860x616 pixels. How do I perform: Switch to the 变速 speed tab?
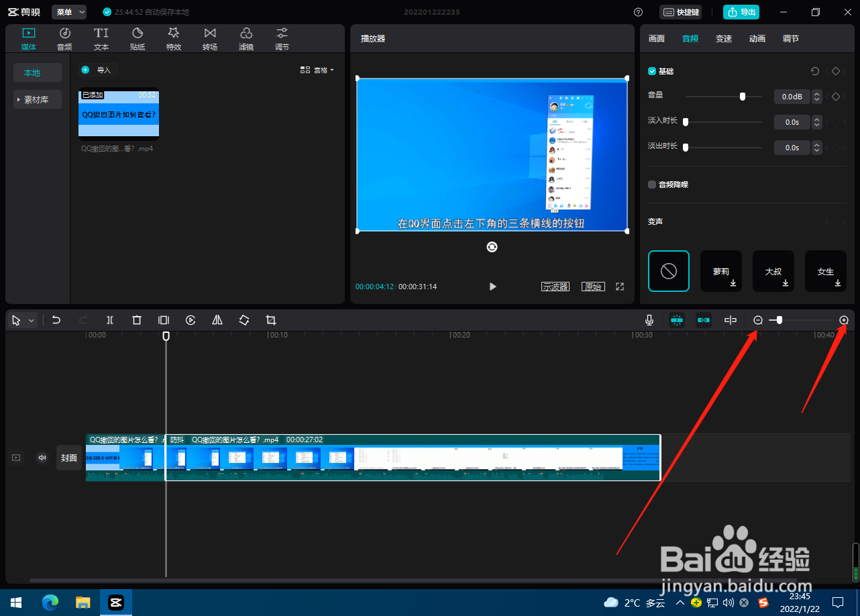(724, 39)
